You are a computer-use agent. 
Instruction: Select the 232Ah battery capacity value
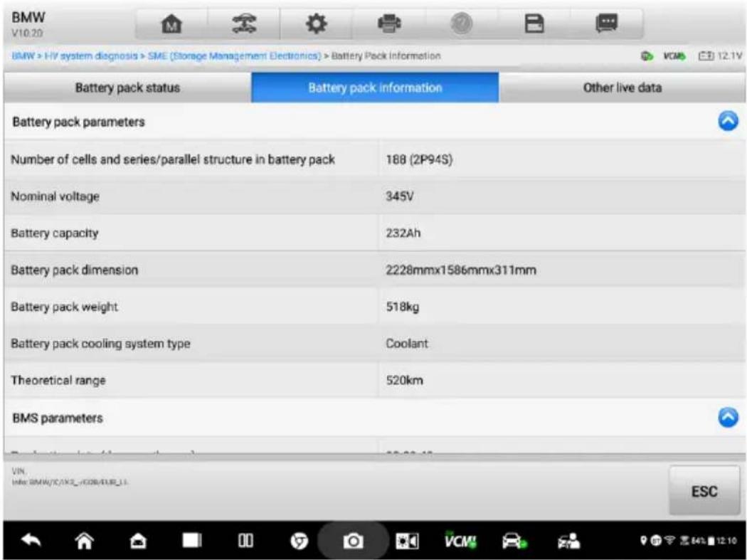click(x=403, y=233)
